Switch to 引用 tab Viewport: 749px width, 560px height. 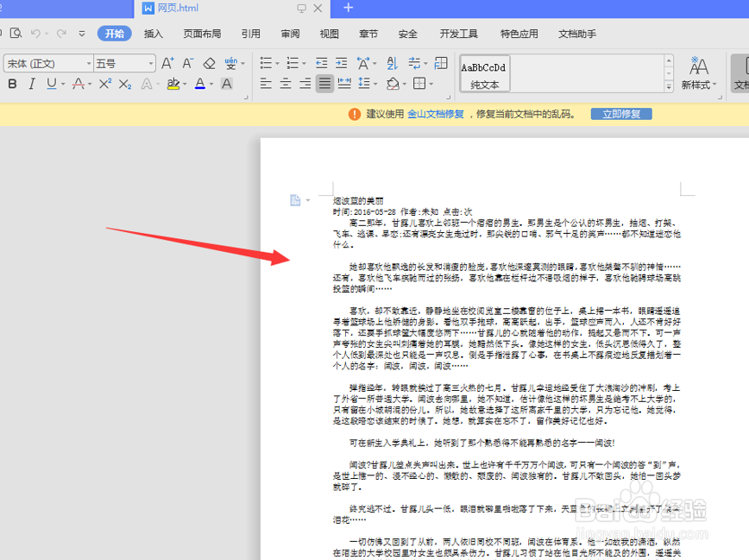[x=251, y=34]
